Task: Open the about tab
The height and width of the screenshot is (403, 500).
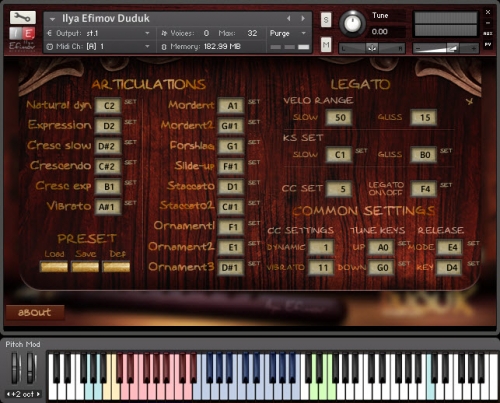Action: [35, 312]
